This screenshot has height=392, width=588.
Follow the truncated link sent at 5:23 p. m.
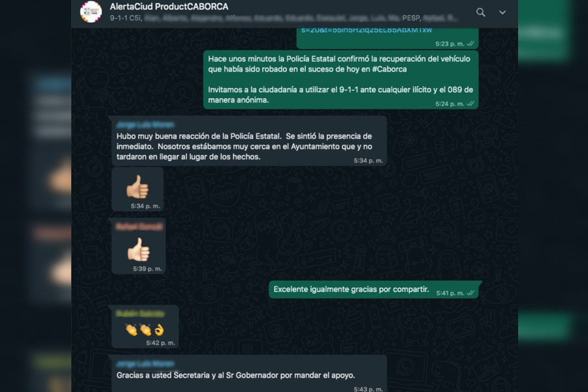pyautogui.click(x=367, y=30)
